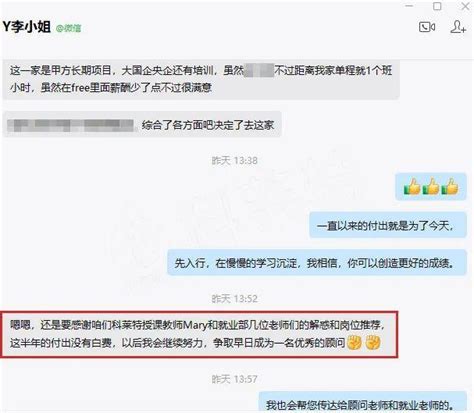Click the pixelated portion of second message
This screenshot has width=474, height=413.
point(71,125)
